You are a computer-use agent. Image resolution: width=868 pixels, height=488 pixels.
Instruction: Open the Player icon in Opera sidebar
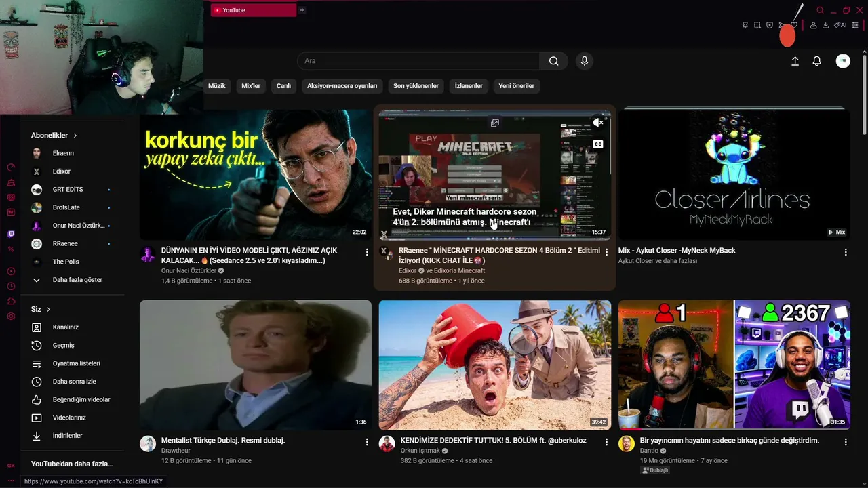[11, 271]
